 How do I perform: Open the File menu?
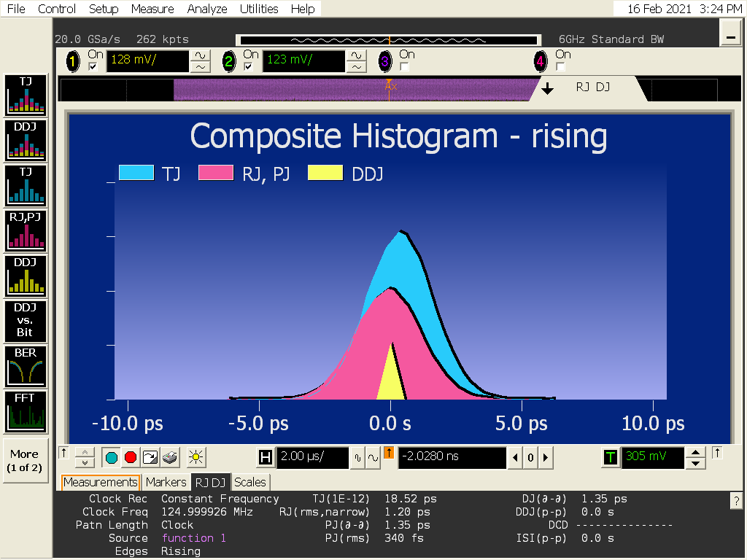(16, 9)
